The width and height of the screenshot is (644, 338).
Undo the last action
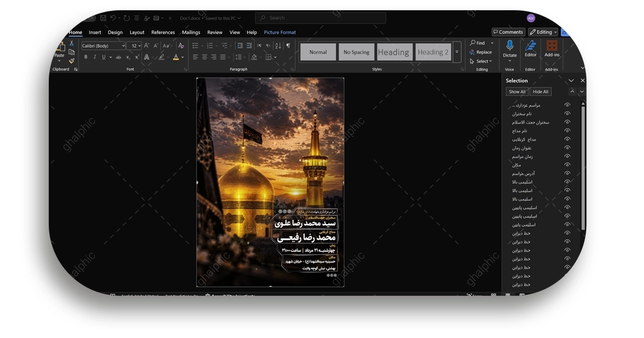click(x=113, y=18)
